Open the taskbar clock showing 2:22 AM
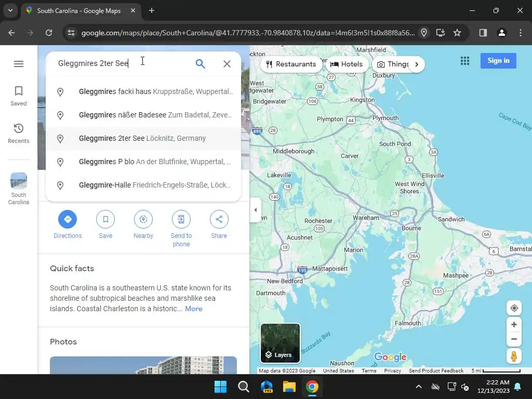The image size is (532, 399). (x=494, y=387)
